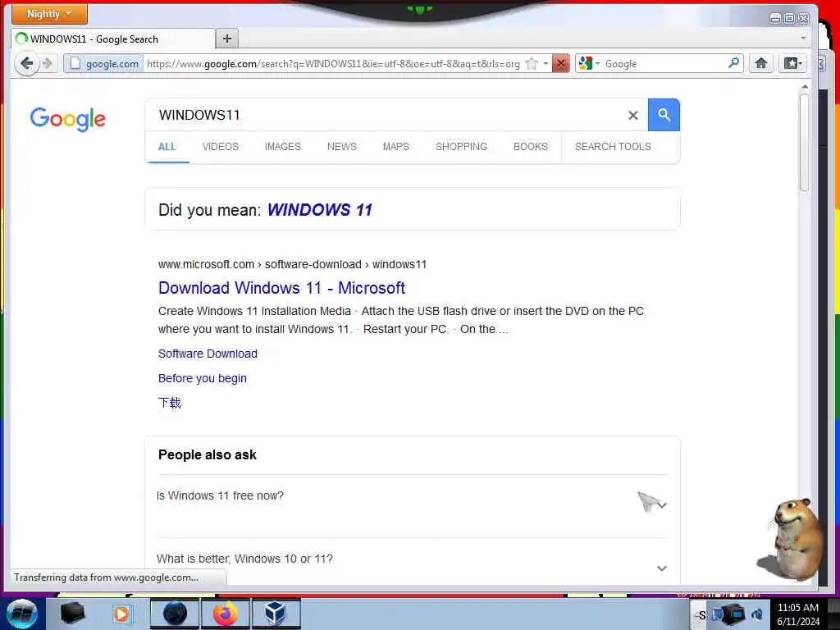Switch to the MAPS tab
The image size is (840, 630).
pos(396,147)
